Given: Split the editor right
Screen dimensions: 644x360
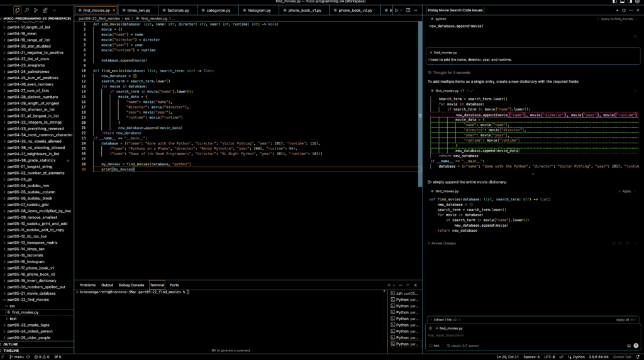Looking at the screenshot, I should (x=408, y=10).
